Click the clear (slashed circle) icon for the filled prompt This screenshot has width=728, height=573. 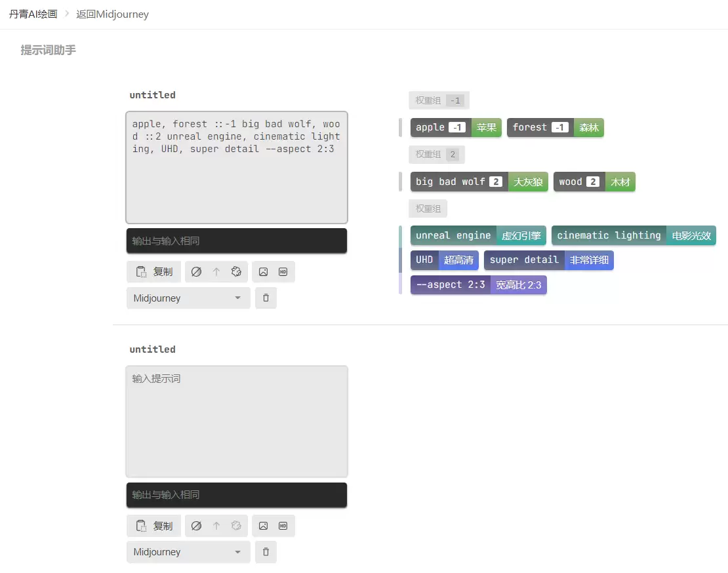coord(196,272)
